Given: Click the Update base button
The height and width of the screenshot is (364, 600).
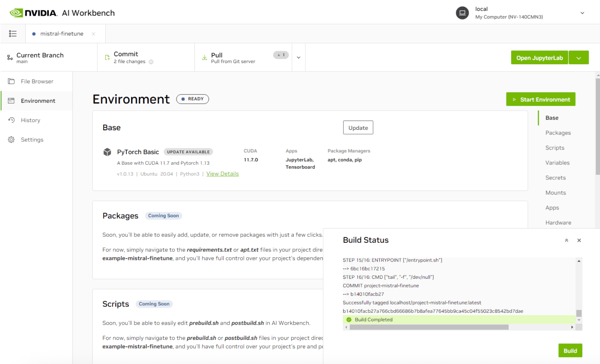Looking at the screenshot, I should click(x=358, y=128).
